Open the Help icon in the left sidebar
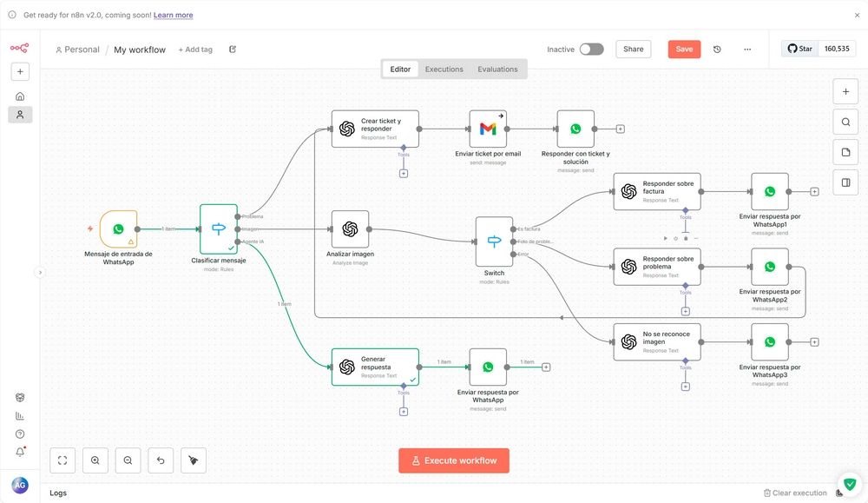 click(x=19, y=434)
